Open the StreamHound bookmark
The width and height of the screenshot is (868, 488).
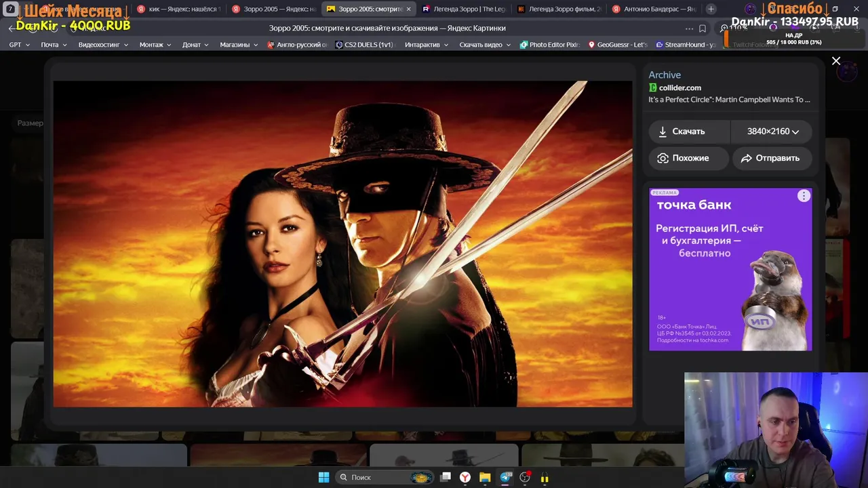click(686, 45)
